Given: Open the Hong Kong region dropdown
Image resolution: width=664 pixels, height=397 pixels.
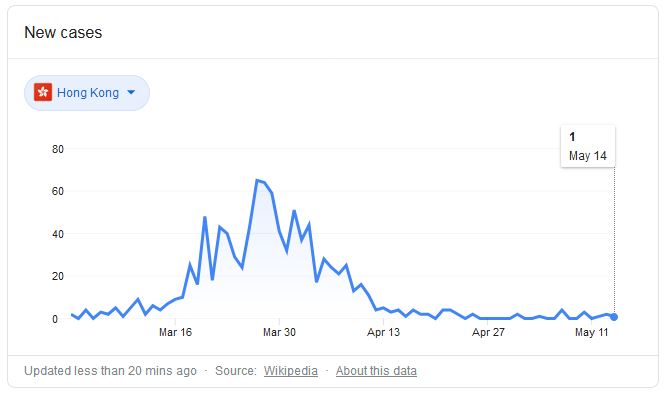Looking at the screenshot, I should pos(87,93).
